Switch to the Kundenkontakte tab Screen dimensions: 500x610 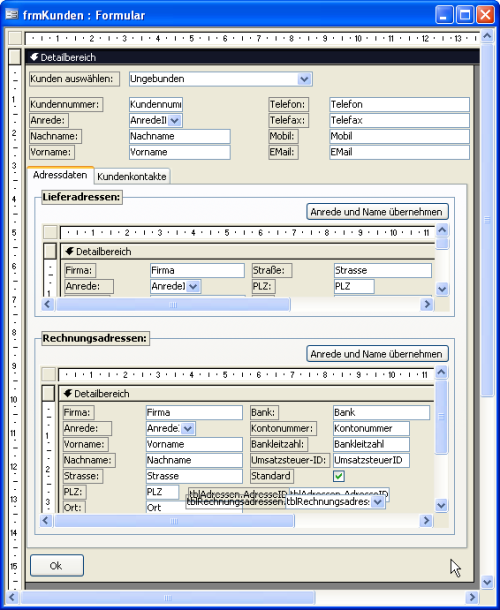click(132, 176)
